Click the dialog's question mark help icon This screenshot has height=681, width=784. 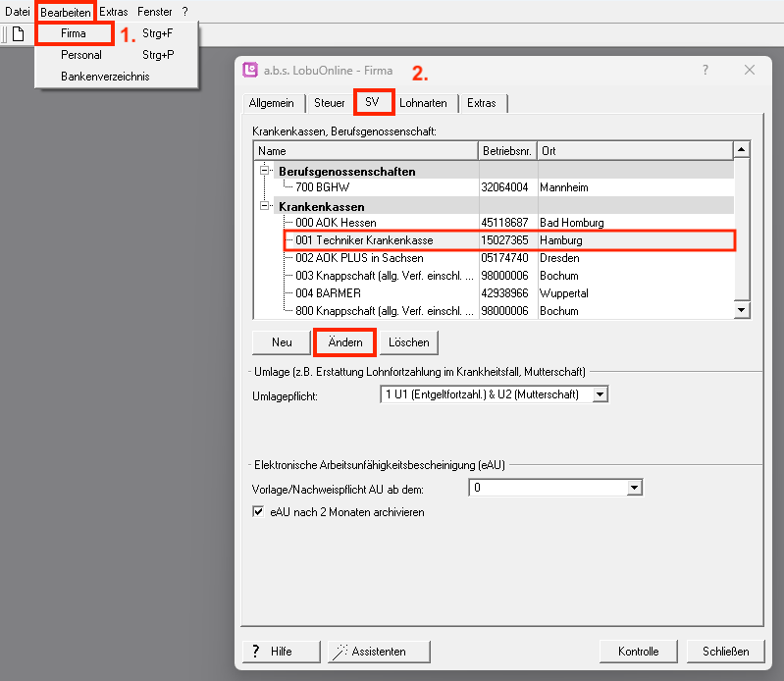(x=705, y=71)
